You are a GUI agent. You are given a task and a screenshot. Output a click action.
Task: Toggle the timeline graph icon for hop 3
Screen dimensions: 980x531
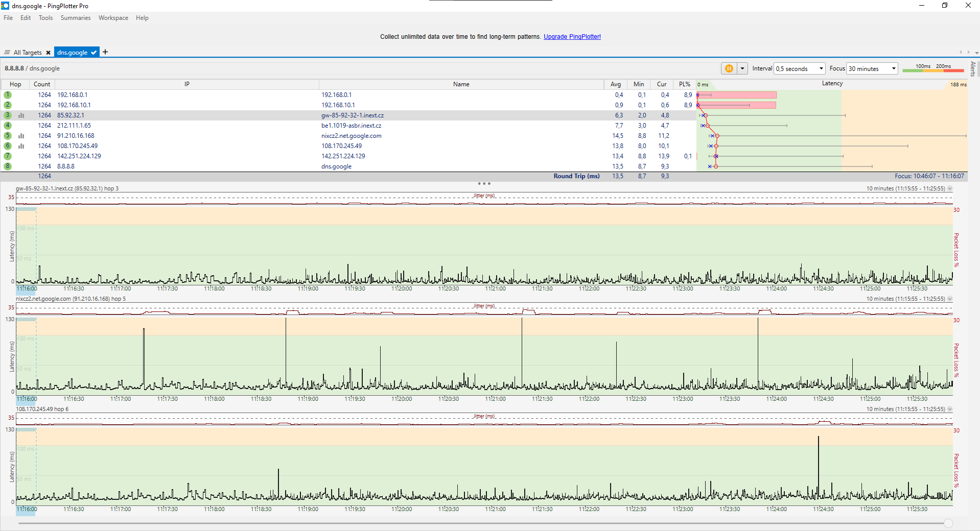click(21, 115)
